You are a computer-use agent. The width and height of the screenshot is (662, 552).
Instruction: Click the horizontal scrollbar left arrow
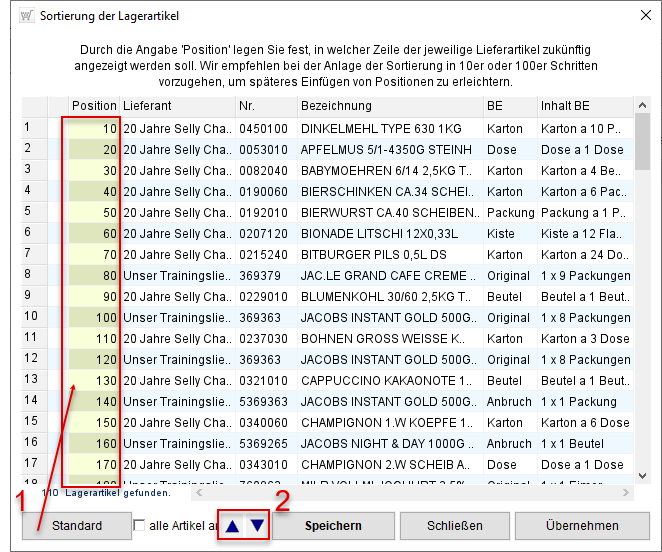click(x=199, y=492)
